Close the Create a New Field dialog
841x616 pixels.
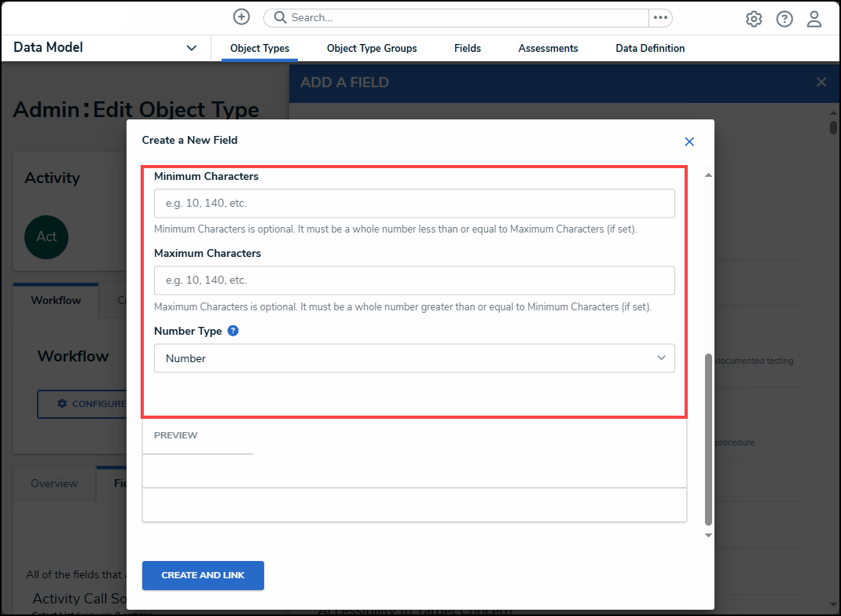click(x=689, y=141)
